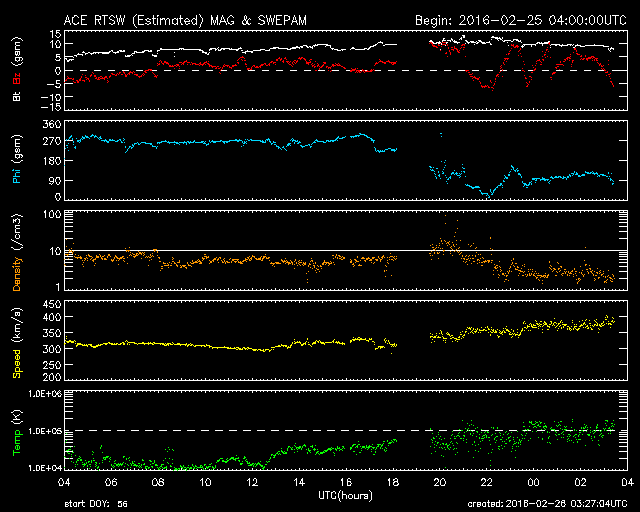This screenshot has height=512, width=640.
Task: Click the red 'Bz' axis label
Action: pos(16,79)
